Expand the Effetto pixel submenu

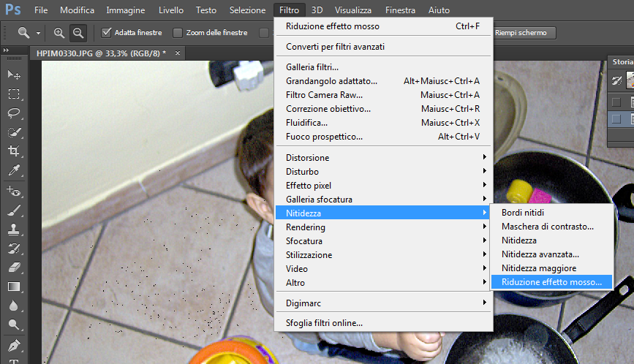[383, 186]
